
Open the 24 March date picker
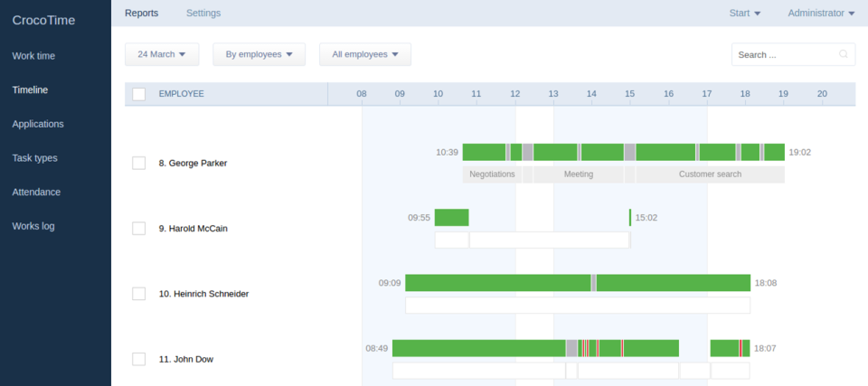click(x=162, y=54)
